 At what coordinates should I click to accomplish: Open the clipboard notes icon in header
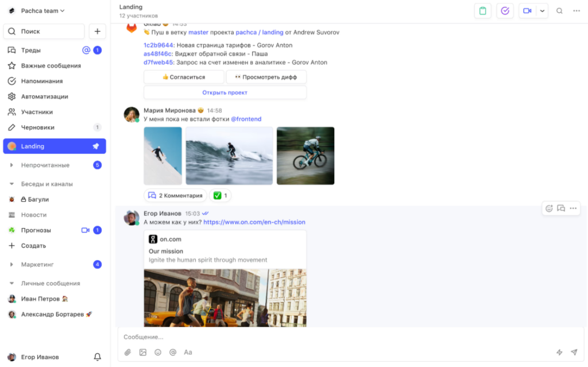[x=482, y=11]
